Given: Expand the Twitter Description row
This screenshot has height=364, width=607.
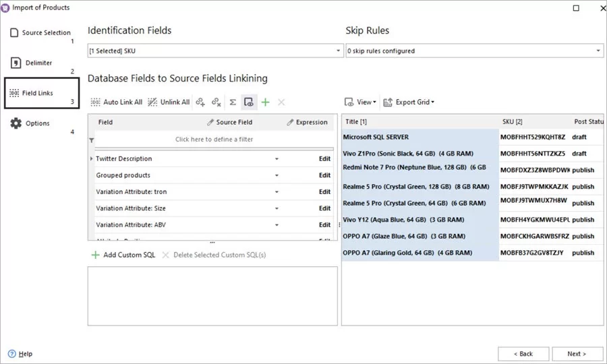Looking at the screenshot, I should pyautogui.click(x=92, y=159).
